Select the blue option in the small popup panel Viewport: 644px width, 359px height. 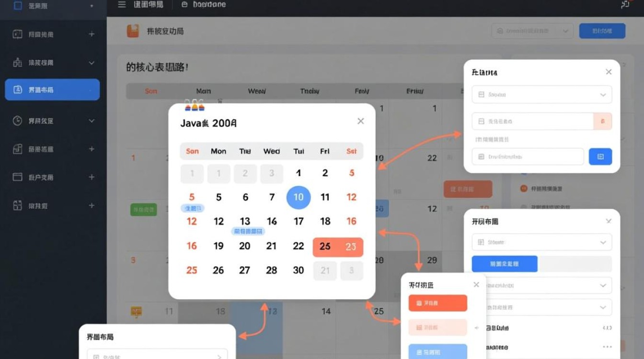(437, 352)
